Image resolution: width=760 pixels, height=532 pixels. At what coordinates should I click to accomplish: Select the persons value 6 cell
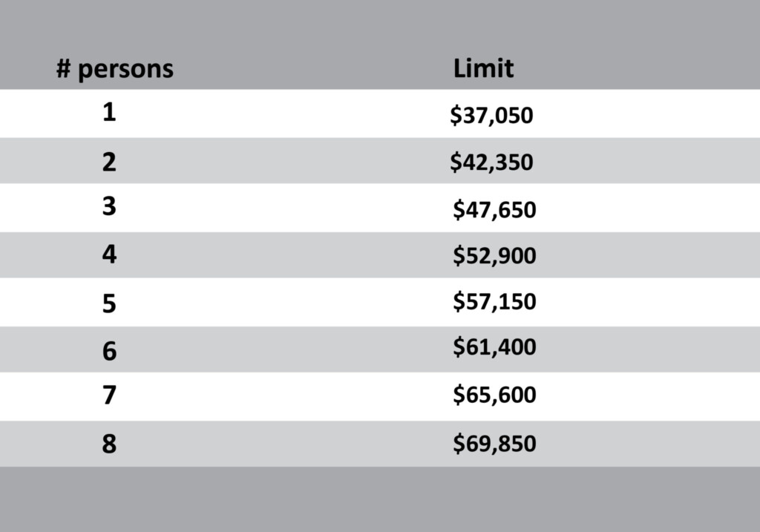pos(109,351)
